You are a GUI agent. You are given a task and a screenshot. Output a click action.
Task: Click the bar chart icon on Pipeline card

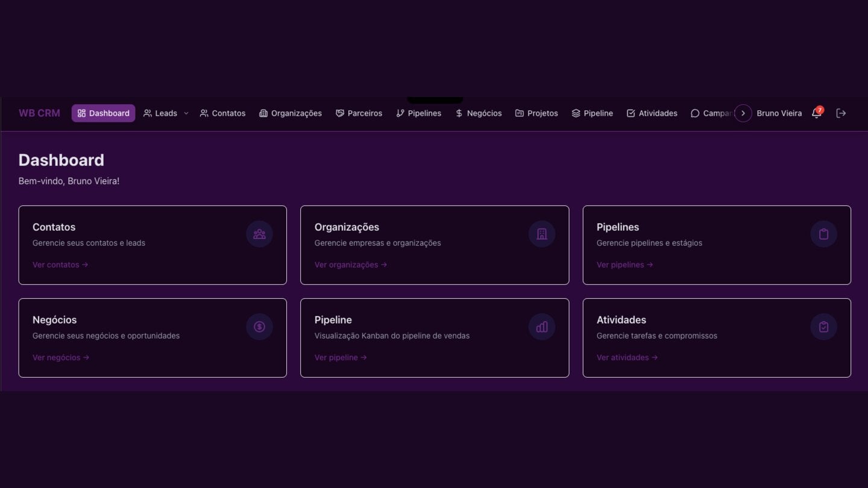coord(542,327)
